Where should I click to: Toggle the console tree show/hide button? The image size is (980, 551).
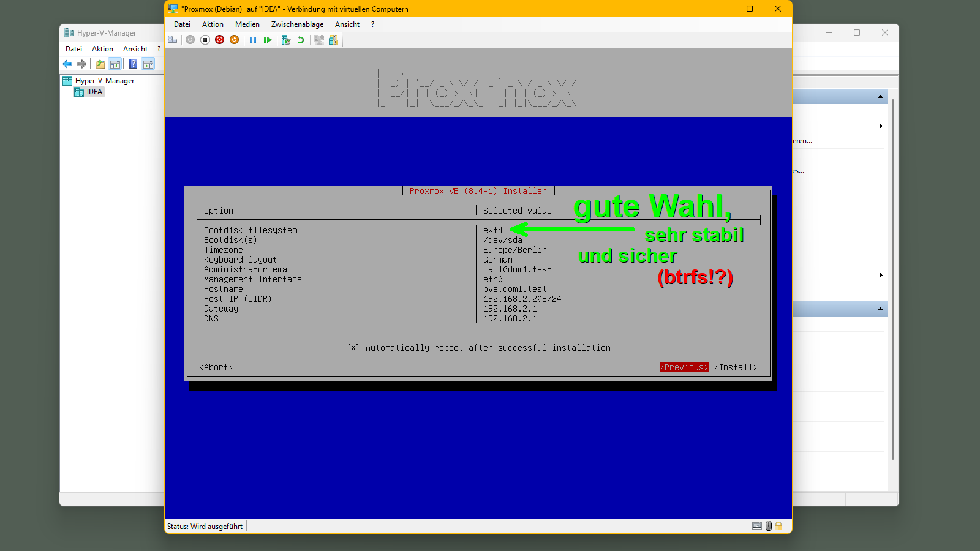click(x=115, y=64)
